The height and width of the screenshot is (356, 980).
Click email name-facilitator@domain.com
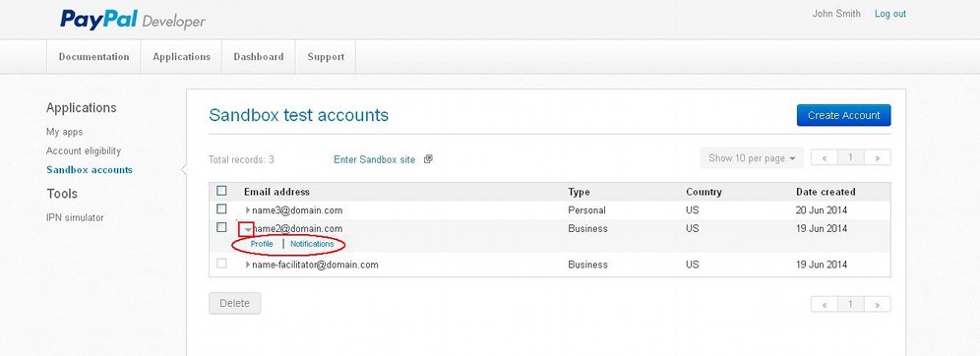(x=316, y=265)
